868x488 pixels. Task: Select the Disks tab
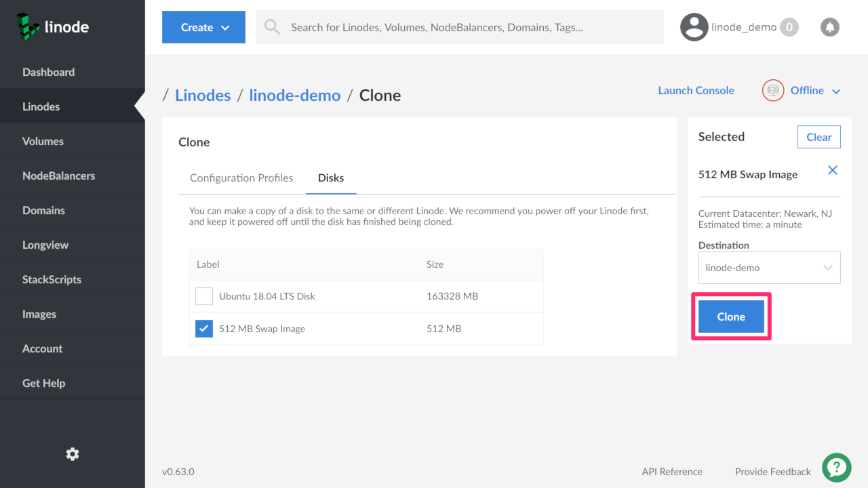[331, 178]
